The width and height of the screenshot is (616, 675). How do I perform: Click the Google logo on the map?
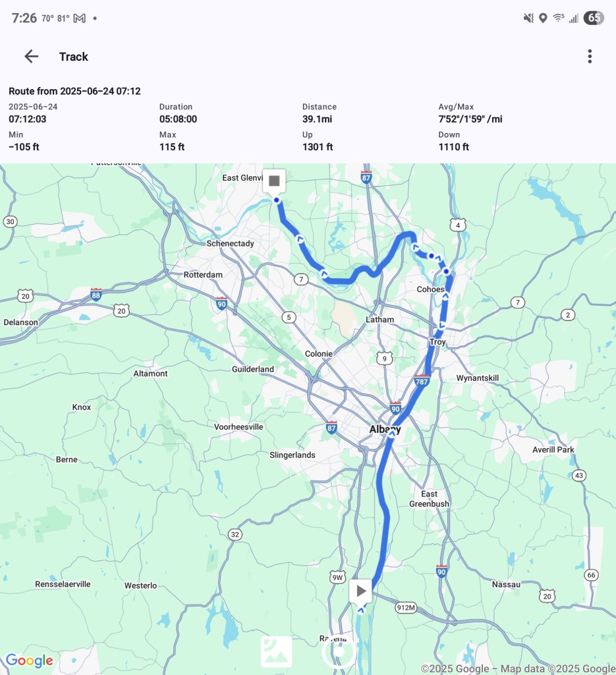29,660
